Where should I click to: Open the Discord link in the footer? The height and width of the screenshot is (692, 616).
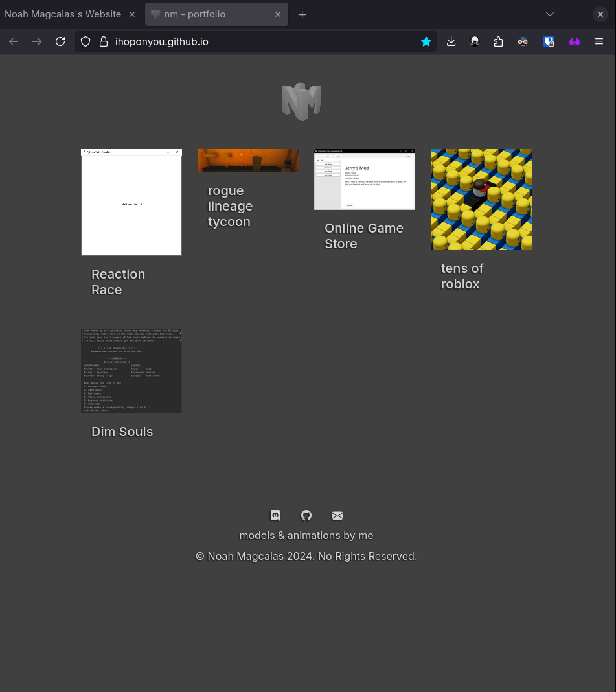275,515
